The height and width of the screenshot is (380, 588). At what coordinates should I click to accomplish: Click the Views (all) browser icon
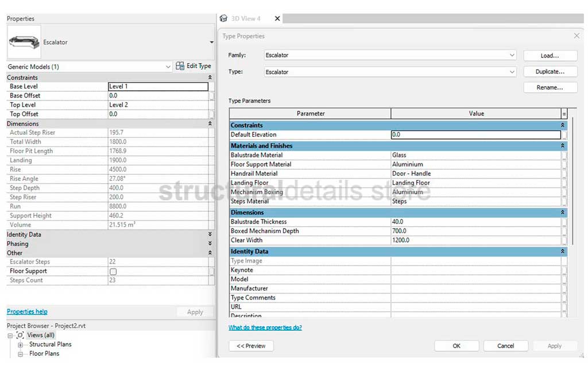point(21,335)
